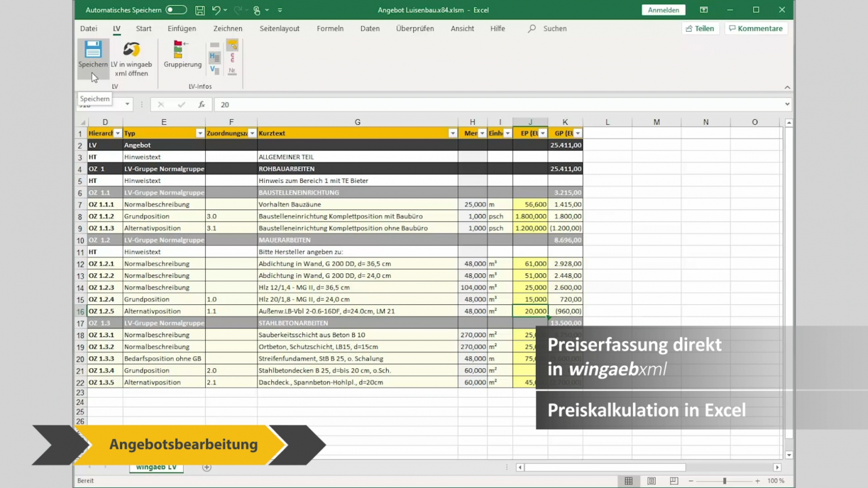
Task: Open the Datei menu
Action: [x=88, y=28]
